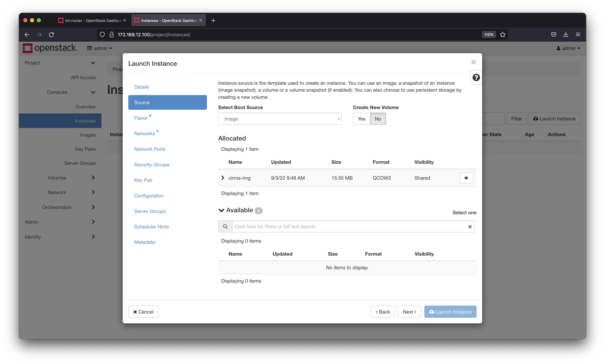The height and width of the screenshot is (364, 605).
Task: Select the Source step
Action: (167, 102)
